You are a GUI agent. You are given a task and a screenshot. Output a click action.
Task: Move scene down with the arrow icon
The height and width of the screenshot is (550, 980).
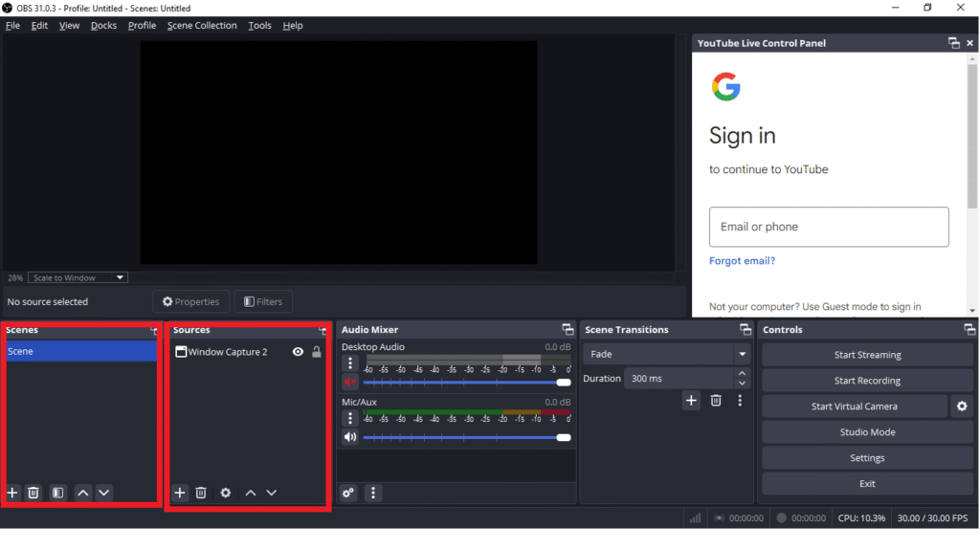103,493
